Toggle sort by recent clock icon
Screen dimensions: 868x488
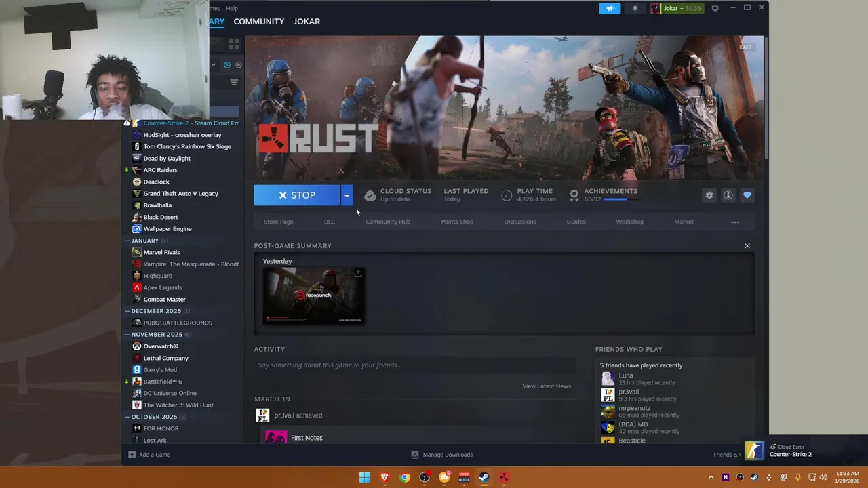[x=227, y=65]
